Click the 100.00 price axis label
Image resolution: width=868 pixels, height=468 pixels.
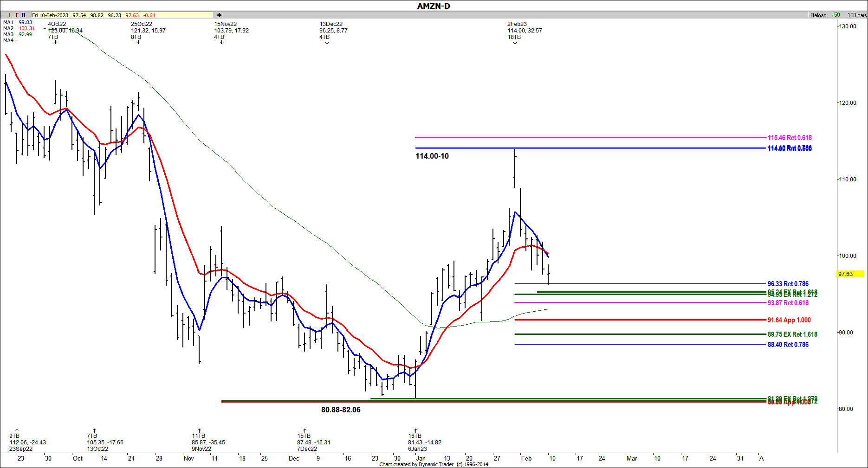click(847, 256)
